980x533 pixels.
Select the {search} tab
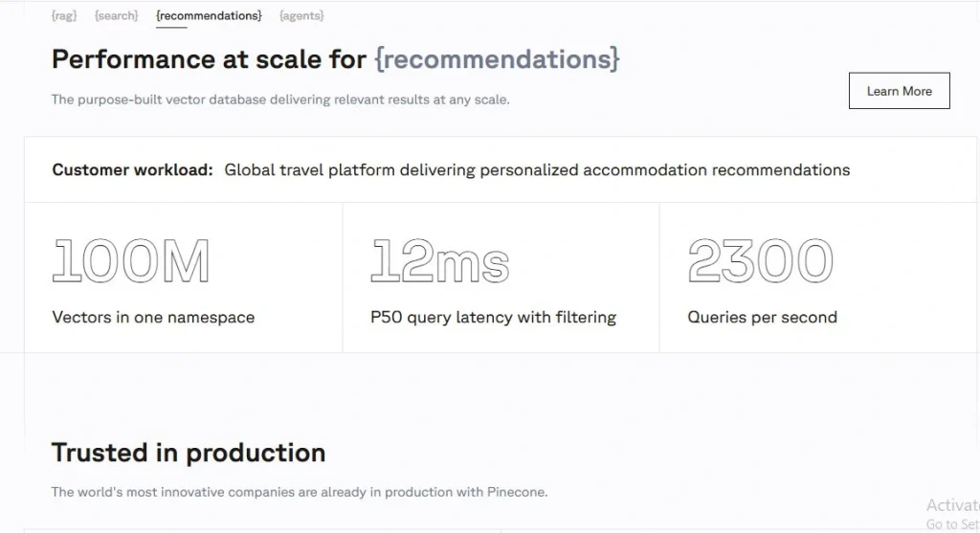tap(117, 16)
